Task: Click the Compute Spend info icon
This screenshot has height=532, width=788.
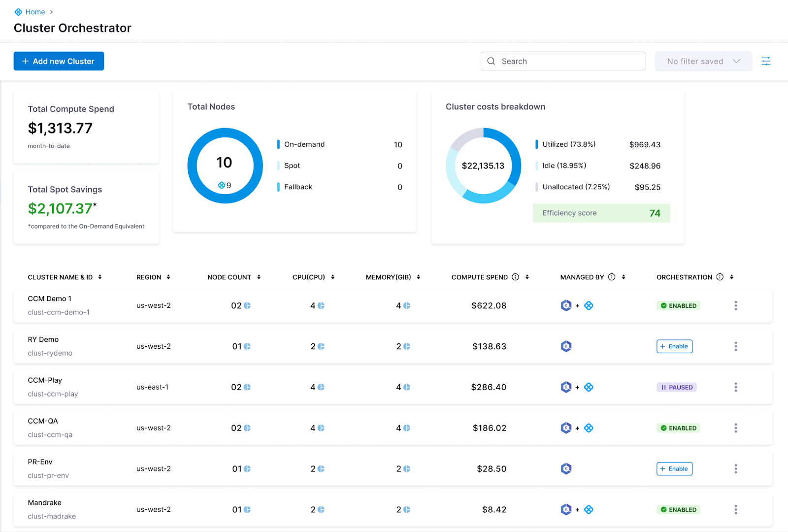Action: click(x=515, y=277)
